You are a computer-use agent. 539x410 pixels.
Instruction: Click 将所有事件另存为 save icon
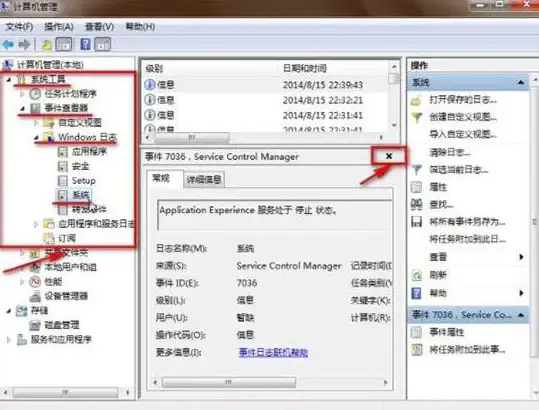pyautogui.click(x=416, y=222)
